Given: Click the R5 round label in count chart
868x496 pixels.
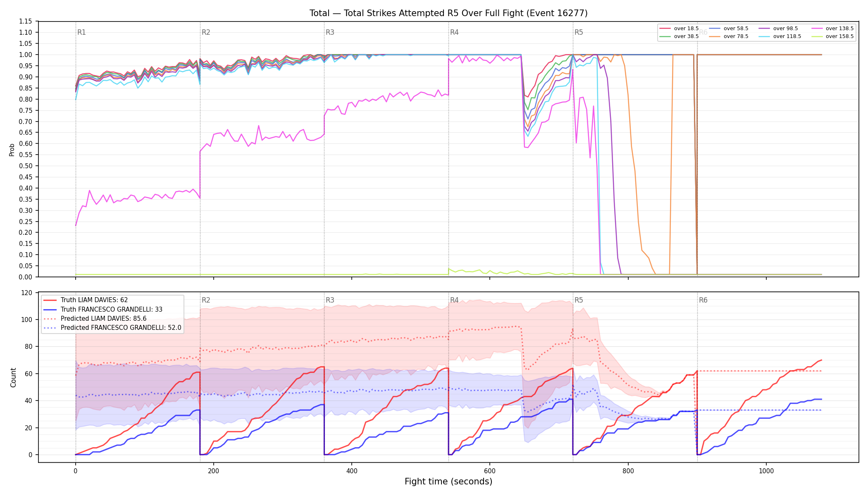Looking at the screenshot, I should pyautogui.click(x=579, y=300).
